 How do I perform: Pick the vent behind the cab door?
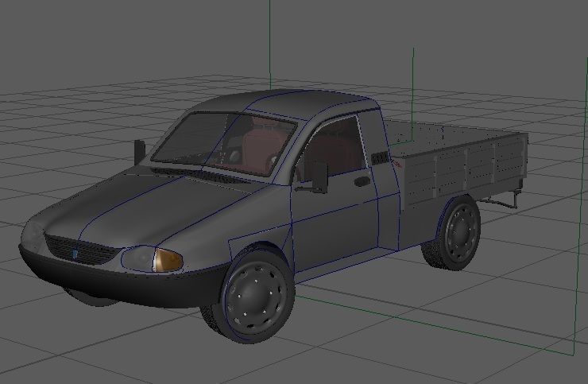pyautogui.click(x=381, y=158)
